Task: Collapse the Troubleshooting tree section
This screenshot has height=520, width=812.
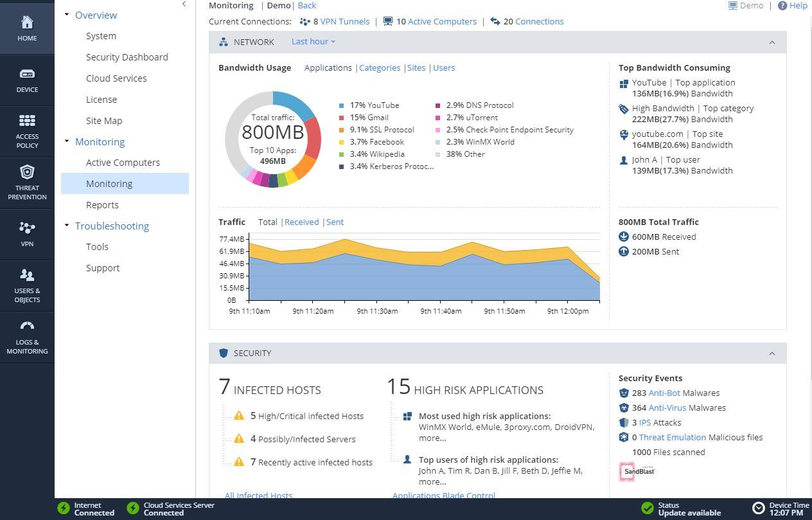Action: pyautogui.click(x=67, y=226)
